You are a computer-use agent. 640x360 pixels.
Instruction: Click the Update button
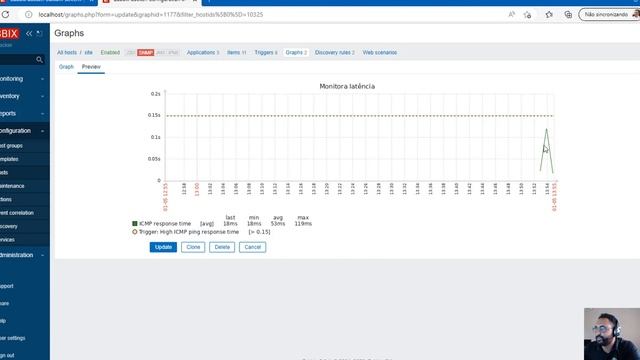[163, 247]
